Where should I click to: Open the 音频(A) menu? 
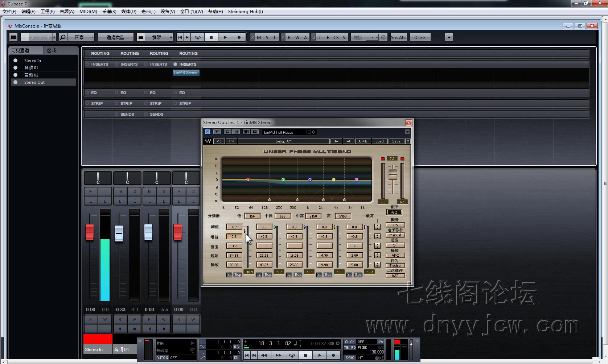coord(67,11)
